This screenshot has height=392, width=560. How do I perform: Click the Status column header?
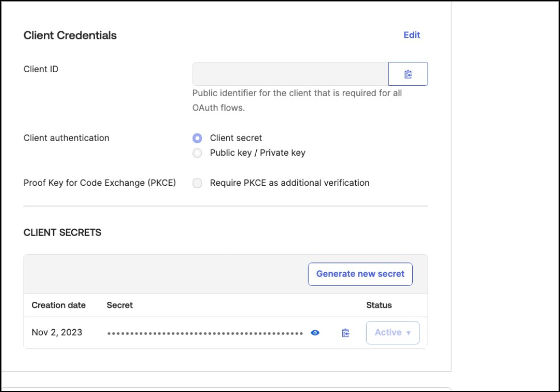[x=379, y=305]
